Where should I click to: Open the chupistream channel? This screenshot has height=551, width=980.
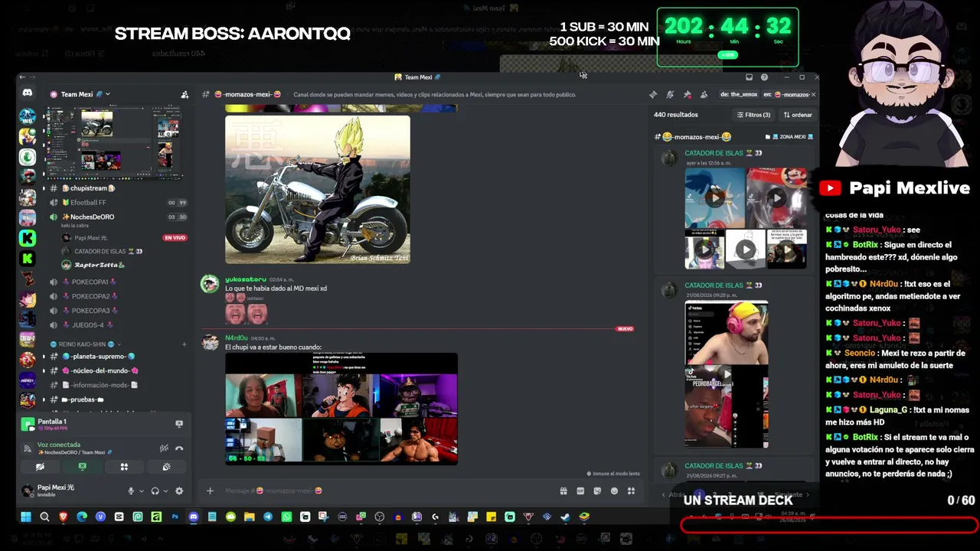pyautogui.click(x=89, y=188)
